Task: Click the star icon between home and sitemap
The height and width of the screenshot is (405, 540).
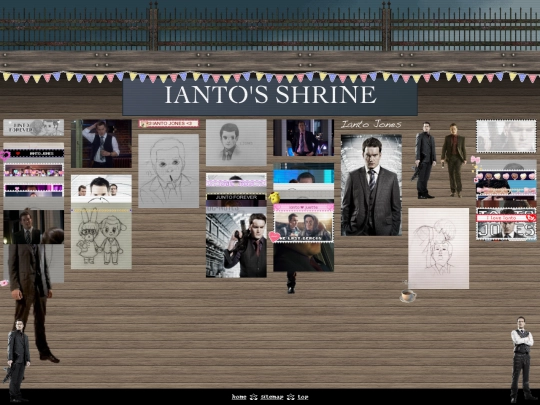Action: click(253, 397)
